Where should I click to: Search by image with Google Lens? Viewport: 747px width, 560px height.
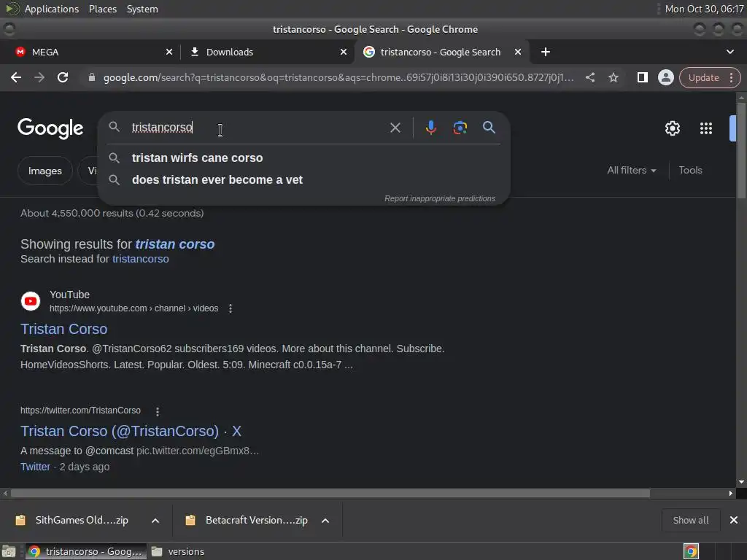tap(460, 128)
